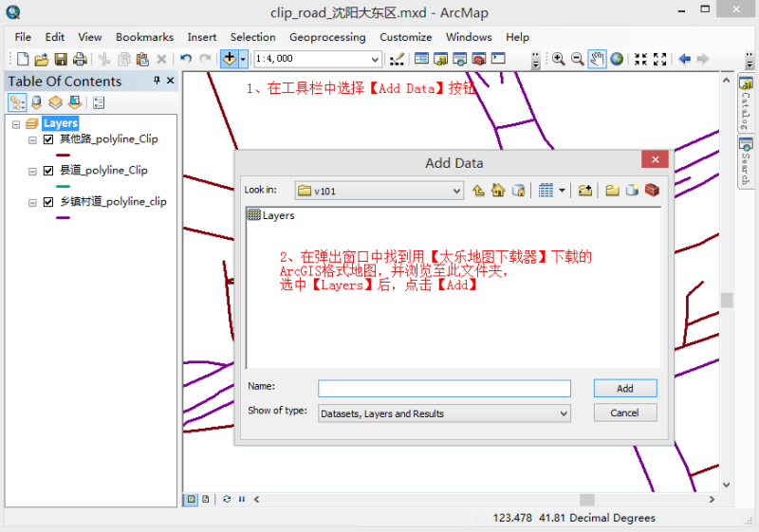
Task: Select the Zoom In tool
Action: coord(559,59)
